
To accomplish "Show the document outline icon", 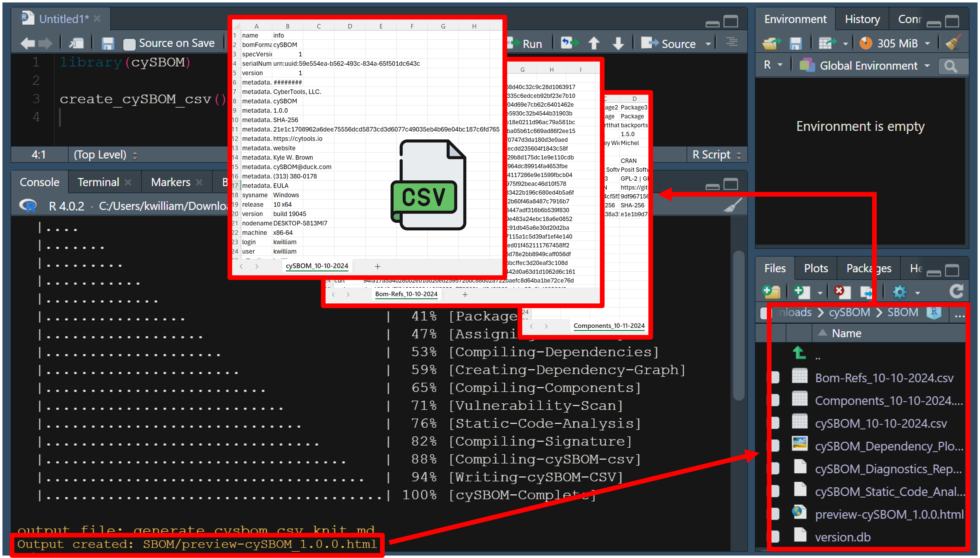I will click(732, 42).
